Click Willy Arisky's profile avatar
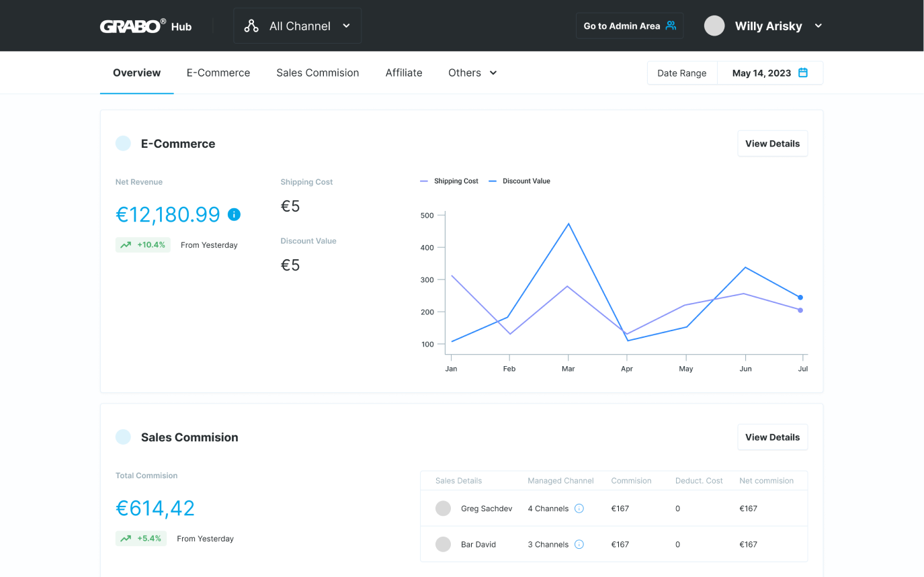The image size is (924, 577). coord(714,26)
